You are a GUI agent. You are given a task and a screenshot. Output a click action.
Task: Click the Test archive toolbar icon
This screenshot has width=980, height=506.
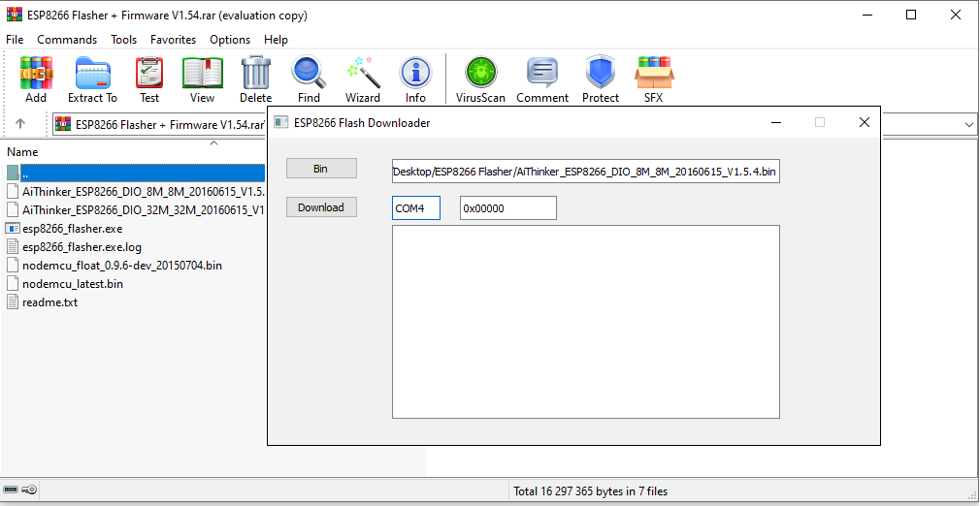149,73
